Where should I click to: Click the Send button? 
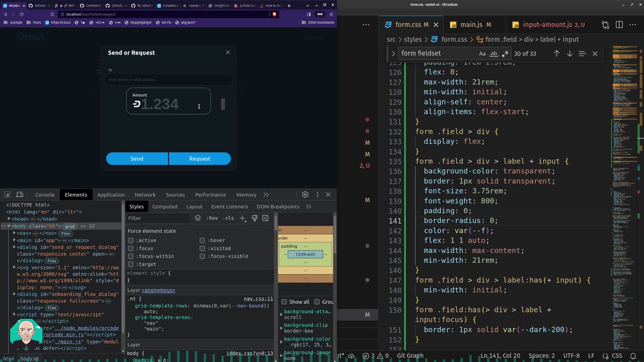pos(137,159)
